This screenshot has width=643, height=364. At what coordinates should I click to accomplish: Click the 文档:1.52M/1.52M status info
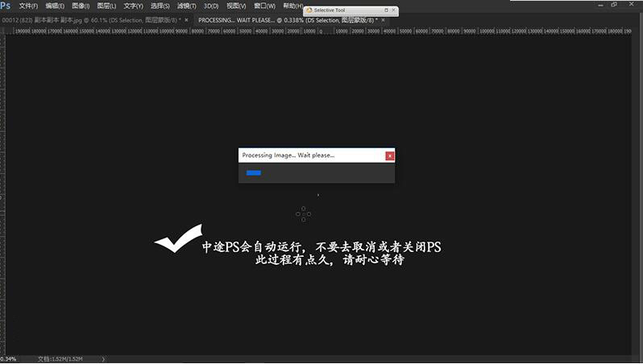coord(60,359)
